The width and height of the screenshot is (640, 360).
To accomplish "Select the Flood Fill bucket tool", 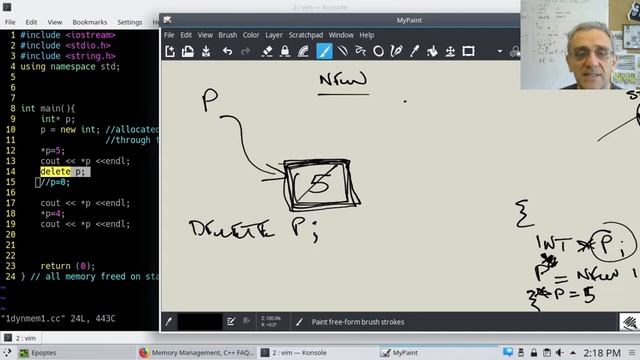I will [x=432, y=51].
